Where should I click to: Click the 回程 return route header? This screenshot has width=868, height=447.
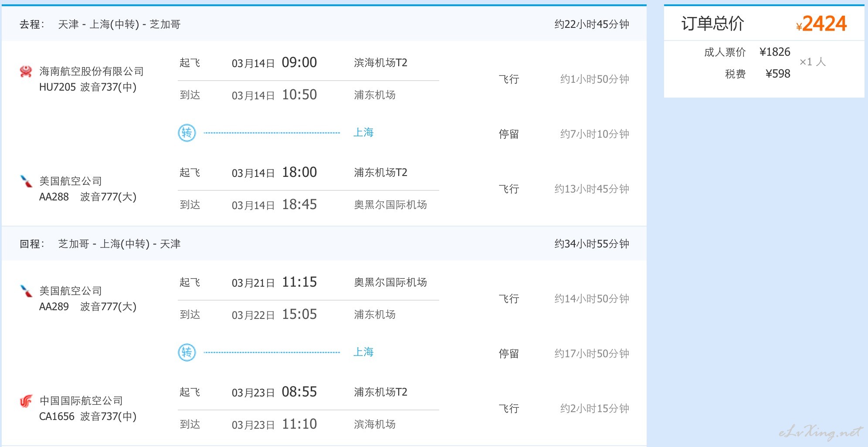100,244
